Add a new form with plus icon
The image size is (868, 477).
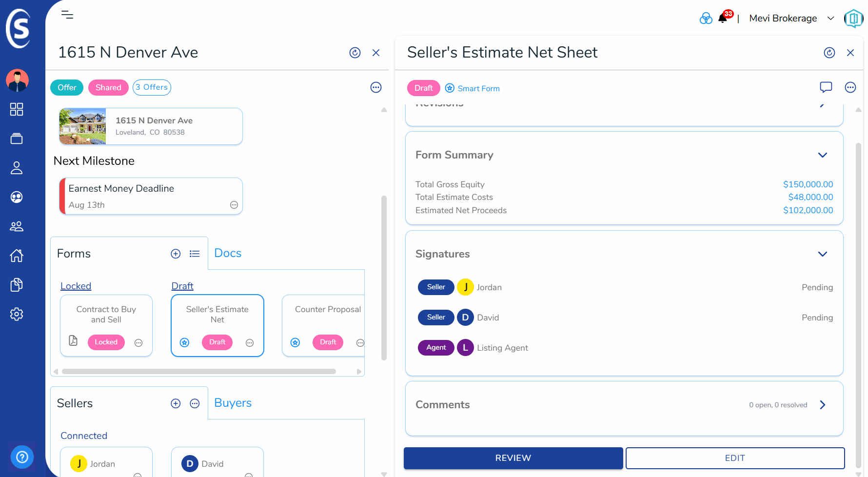point(176,254)
